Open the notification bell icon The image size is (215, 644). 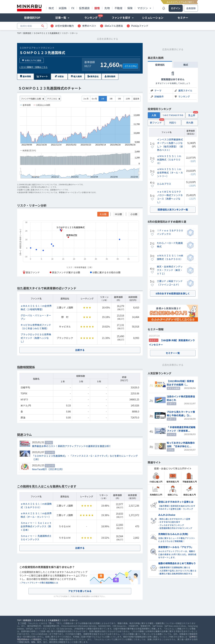[163, 8]
